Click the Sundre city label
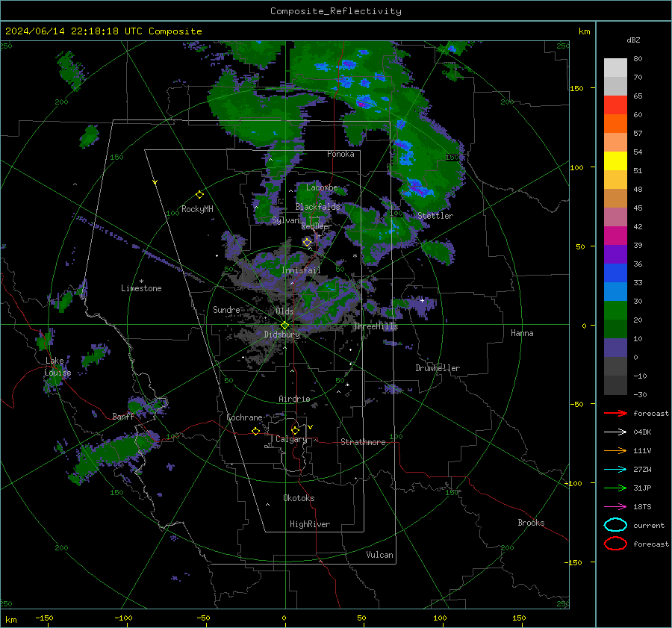This screenshot has height=628, width=672. click(226, 309)
